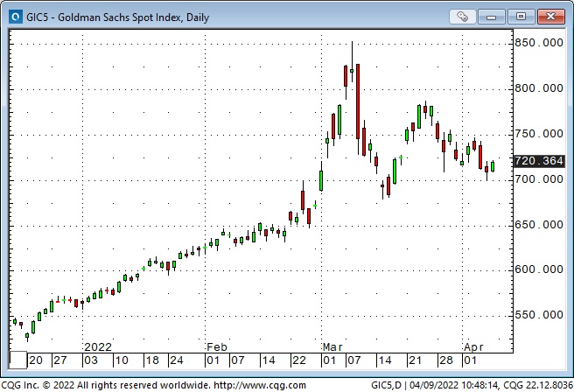Click the date 07 under Mar
Screen dimensions: 574x392
354,360
